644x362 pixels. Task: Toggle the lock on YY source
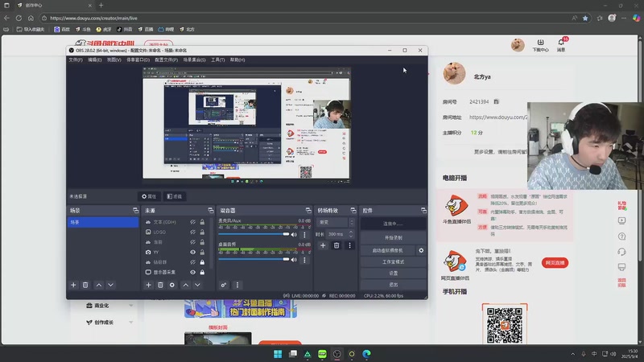(202, 252)
